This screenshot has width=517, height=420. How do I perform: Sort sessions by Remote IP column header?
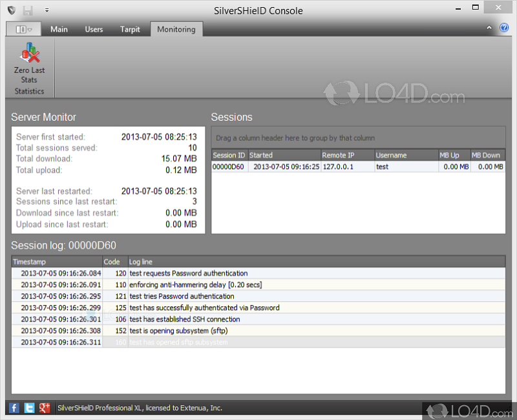click(348, 155)
